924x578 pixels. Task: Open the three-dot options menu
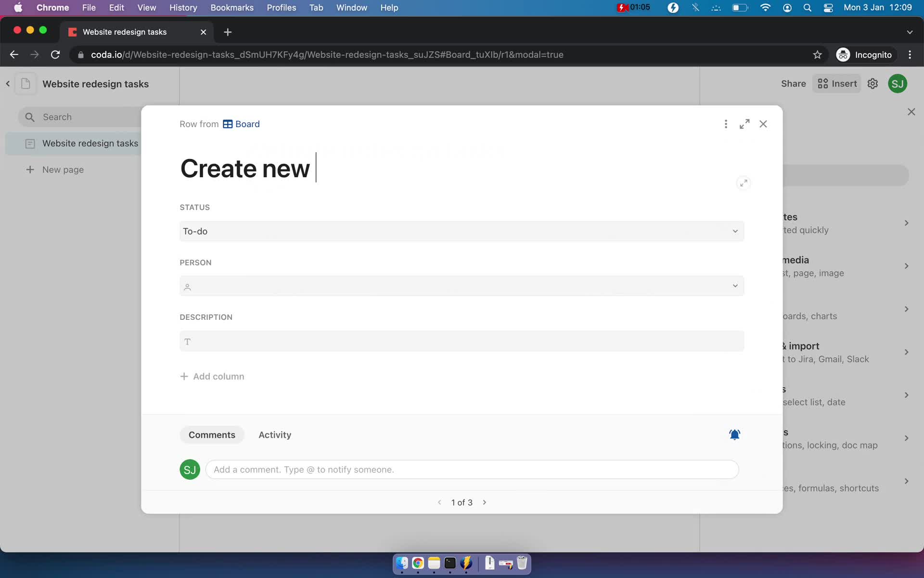click(726, 124)
